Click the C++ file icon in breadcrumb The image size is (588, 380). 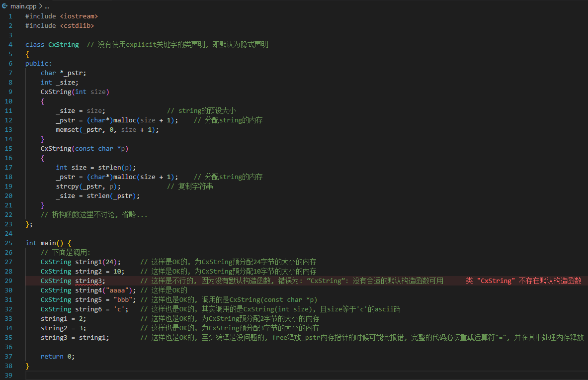[x=5, y=6]
